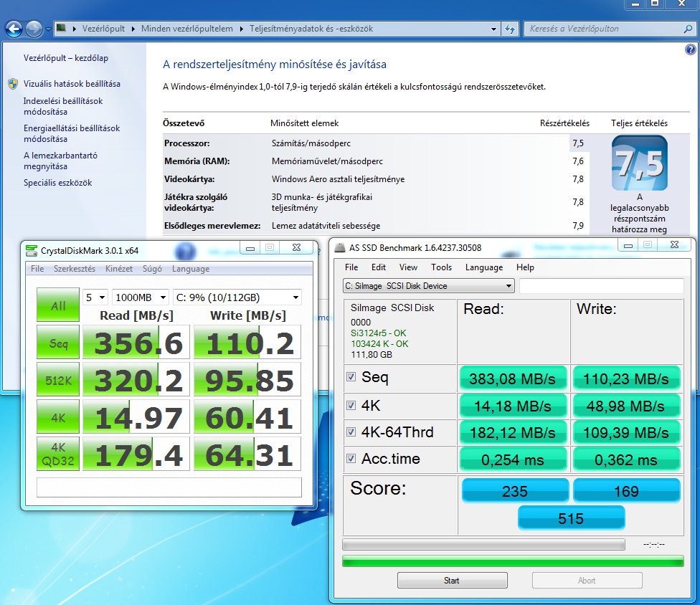The height and width of the screenshot is (605, 700).
Task: Click the shield icon beside Vizuális hatások
Action: 13,84
